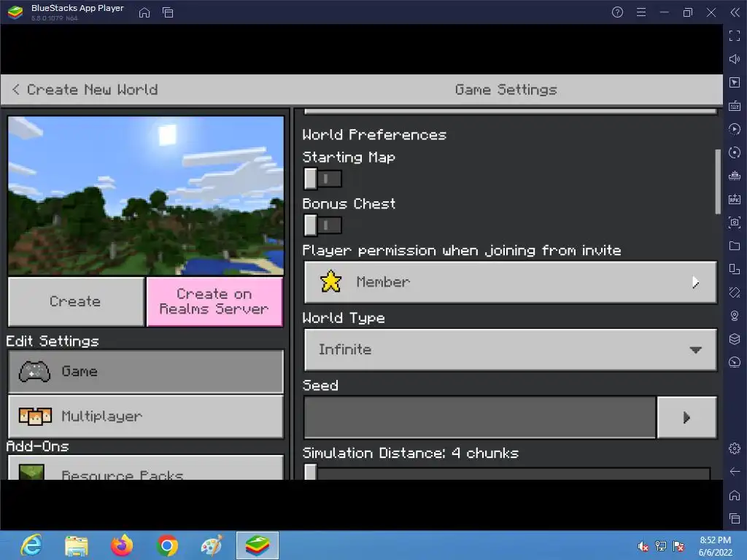Expand the World Type Infinite dropdown

[510, 349]
